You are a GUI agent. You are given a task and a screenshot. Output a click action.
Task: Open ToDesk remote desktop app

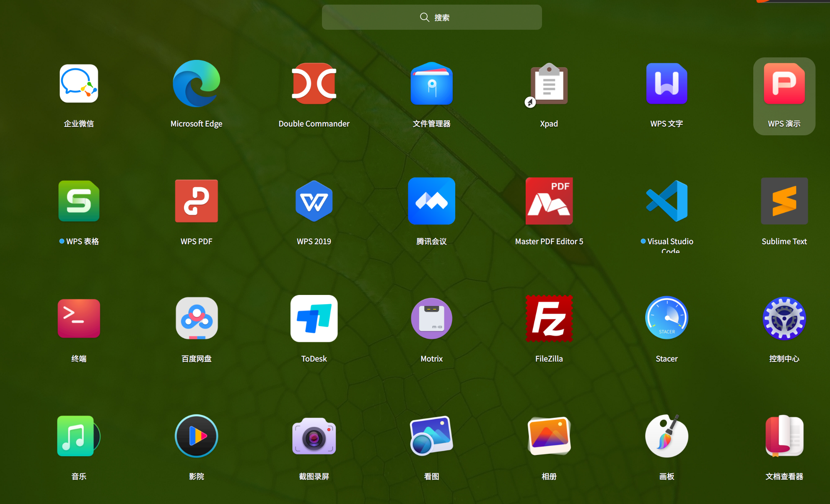[x=314, y=318]
